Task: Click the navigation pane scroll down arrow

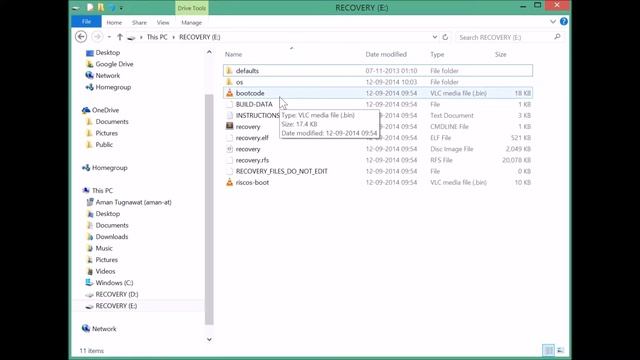Action: (209, 339)
